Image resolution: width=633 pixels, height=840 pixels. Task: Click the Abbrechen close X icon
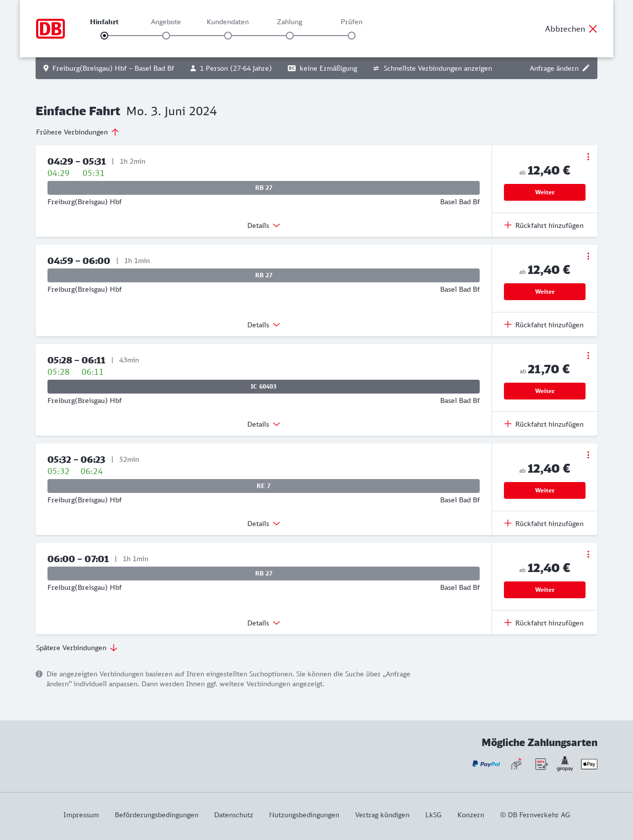point(593,29)
